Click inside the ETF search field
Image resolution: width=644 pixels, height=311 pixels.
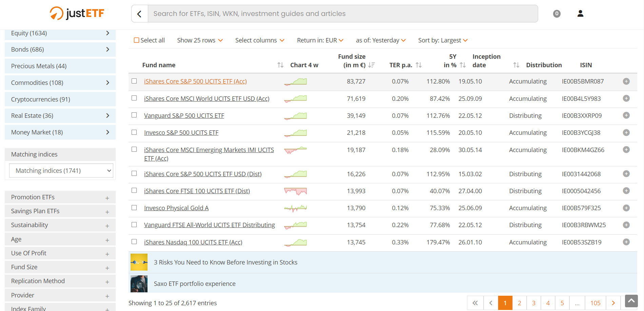[x=339, y=14]
